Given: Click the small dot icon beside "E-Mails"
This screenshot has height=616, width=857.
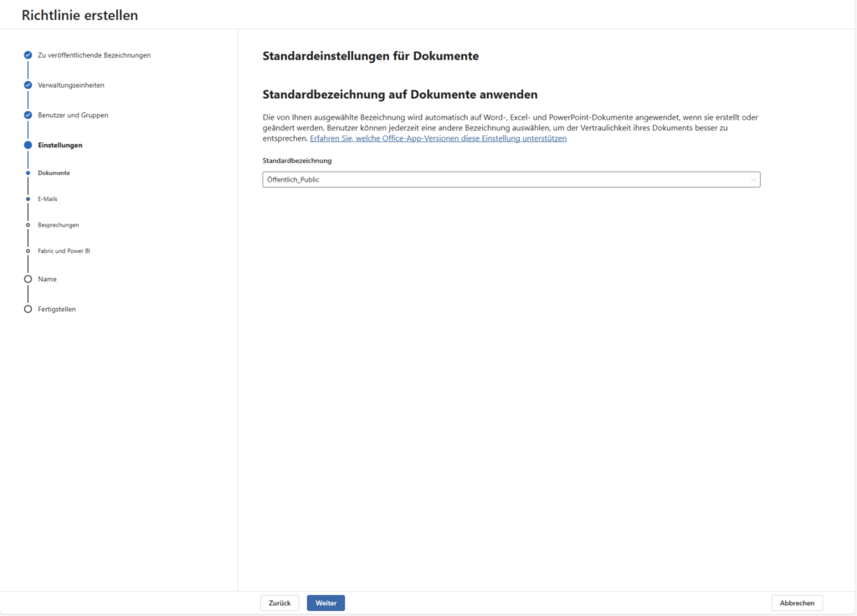Looking at the screenshot, I should point(28,197).
